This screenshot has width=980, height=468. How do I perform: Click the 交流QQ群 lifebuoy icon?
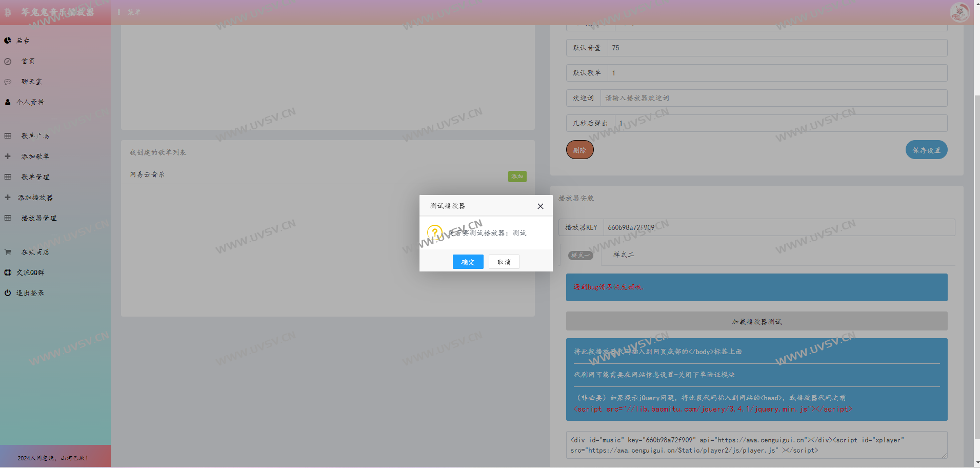[8, 272]
